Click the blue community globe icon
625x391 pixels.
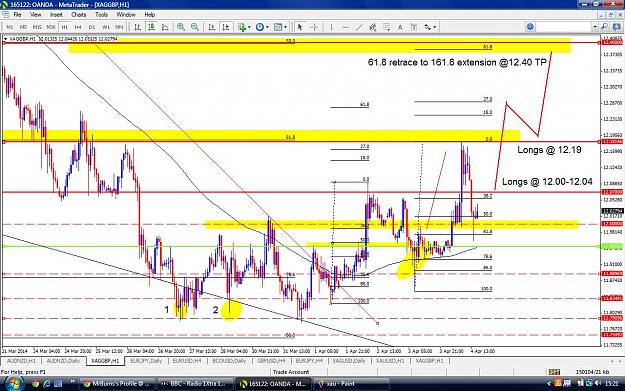point(530,27)
